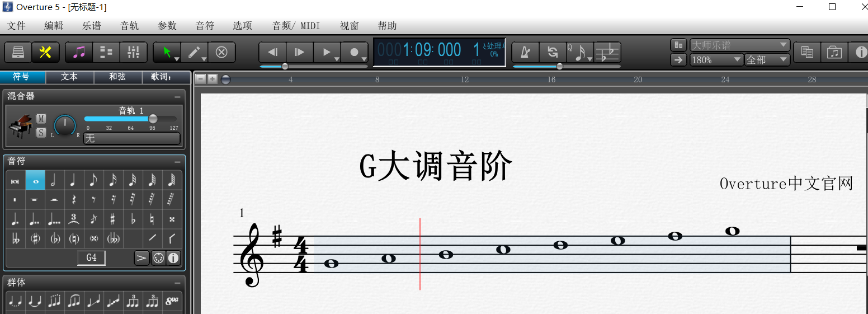Screen dimensions: 868x314
Task: Toggle the dotted note modifier
Action: [16, 219]
